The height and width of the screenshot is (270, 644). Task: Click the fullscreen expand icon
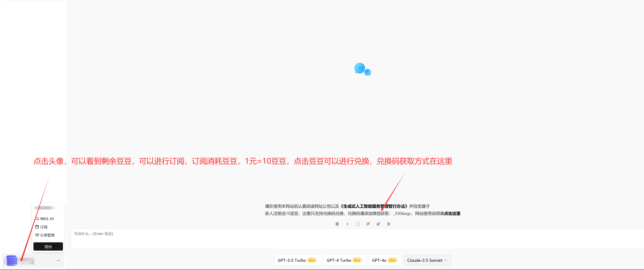tap(357, 224)
